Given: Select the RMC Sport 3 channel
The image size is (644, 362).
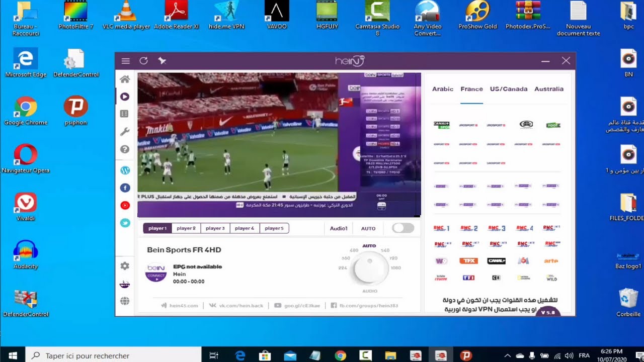Looking at the screenshot, I should click(496, 228).
